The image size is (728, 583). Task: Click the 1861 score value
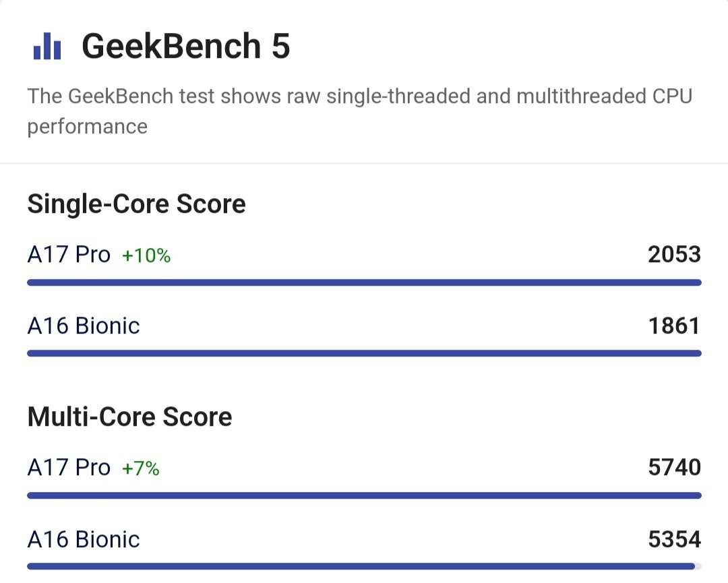674,326
